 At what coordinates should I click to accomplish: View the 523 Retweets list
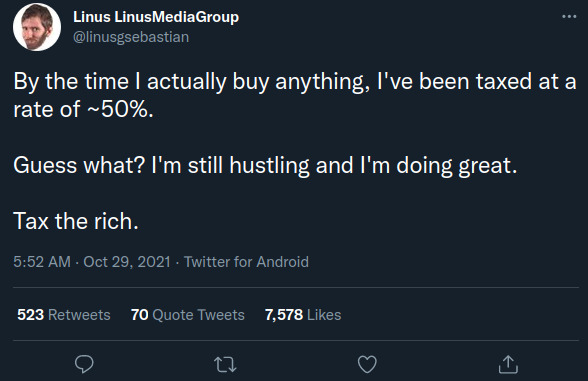(x=64, y=315)
